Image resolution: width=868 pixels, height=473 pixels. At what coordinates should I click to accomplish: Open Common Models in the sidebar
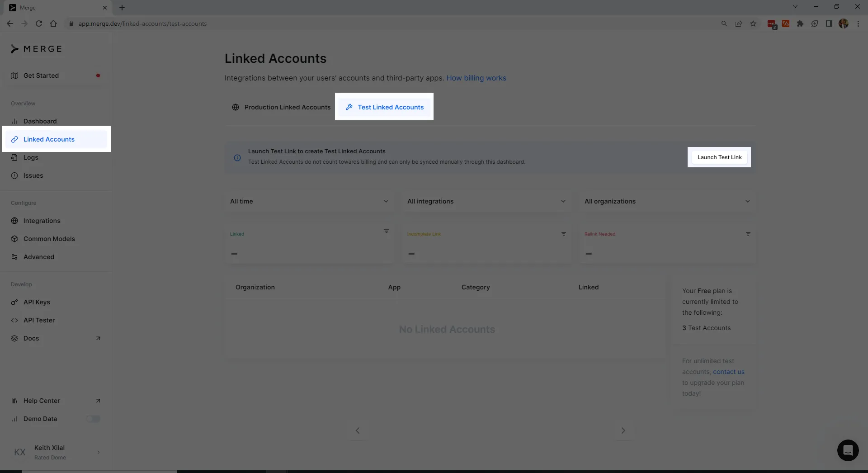tap(56, 239)
